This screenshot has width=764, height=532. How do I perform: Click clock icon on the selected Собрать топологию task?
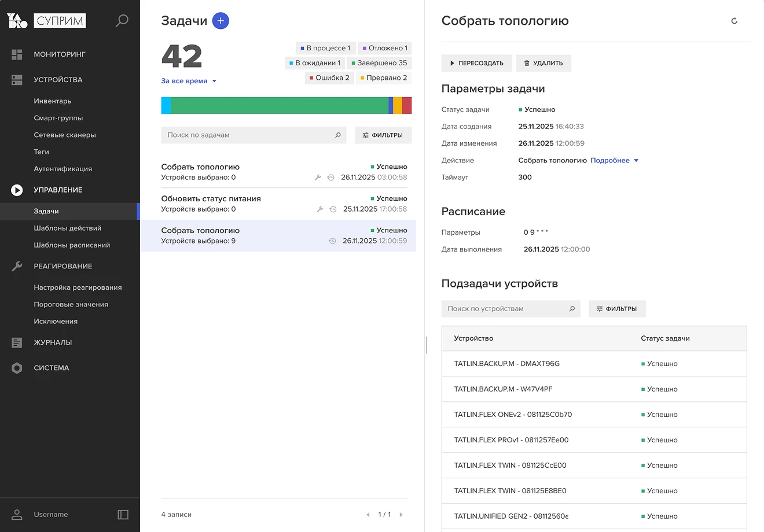click(x=331, y=241)
